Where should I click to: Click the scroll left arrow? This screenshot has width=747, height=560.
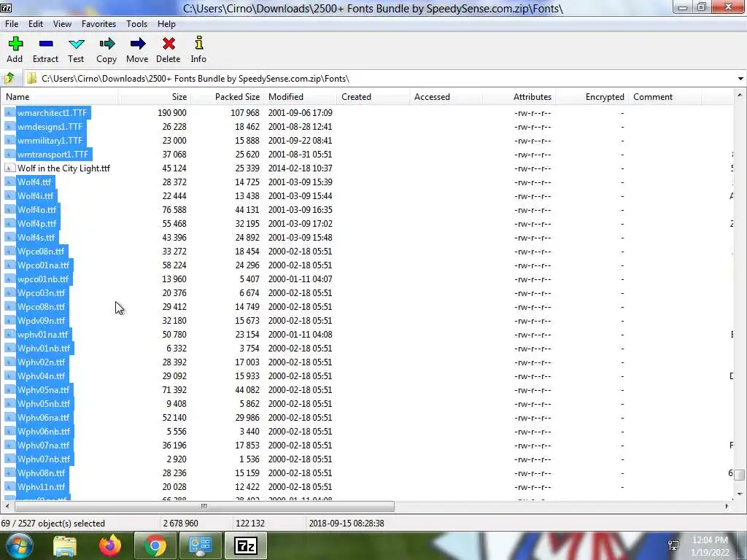click(x=7, y=506)
